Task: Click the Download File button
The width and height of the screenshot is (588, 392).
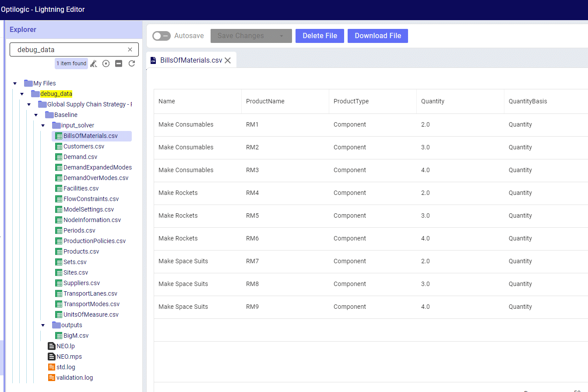Action: coord(378,36)
